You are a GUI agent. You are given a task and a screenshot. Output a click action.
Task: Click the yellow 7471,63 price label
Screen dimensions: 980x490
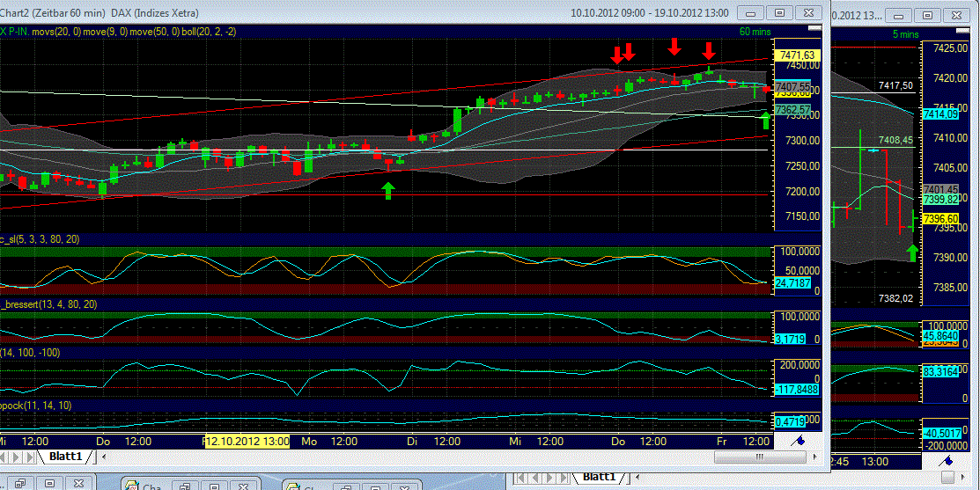coord(797,55)
